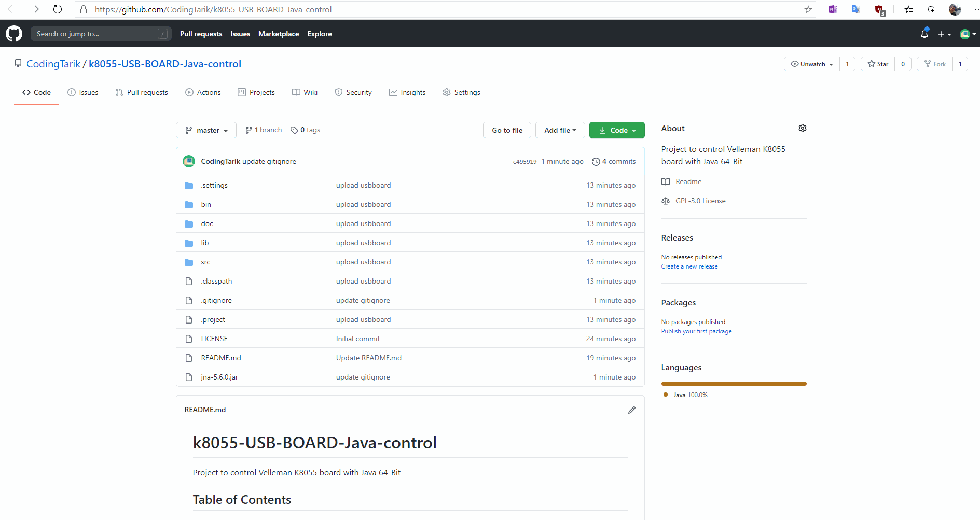This screenshot has height=520, width=980.
Task: Edit repository About details gear icon
Action: 803,128
